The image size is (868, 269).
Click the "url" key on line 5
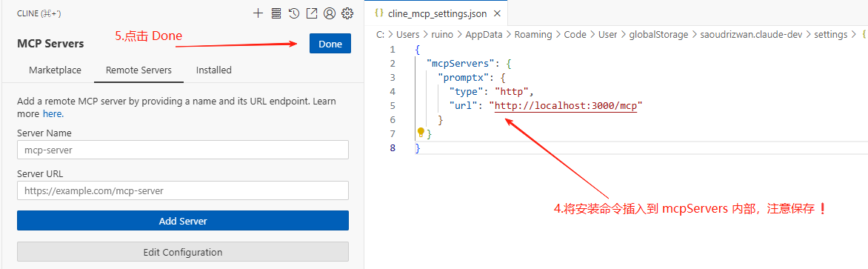point(462,105)
